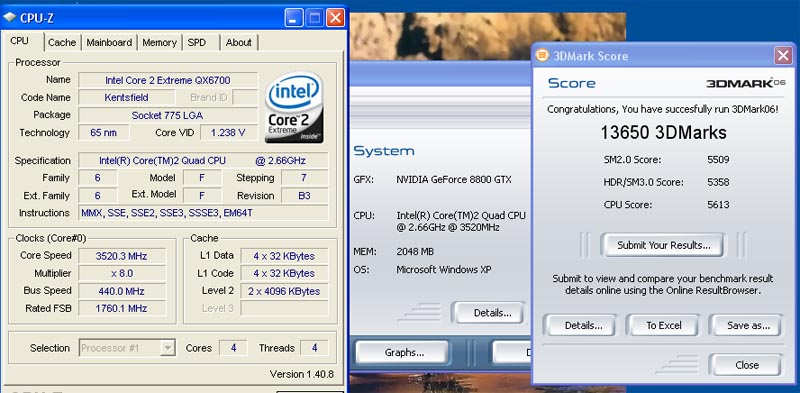Open Details in 3DMark Score window
This screenshot has width=800, height=393.
point(583,325)
